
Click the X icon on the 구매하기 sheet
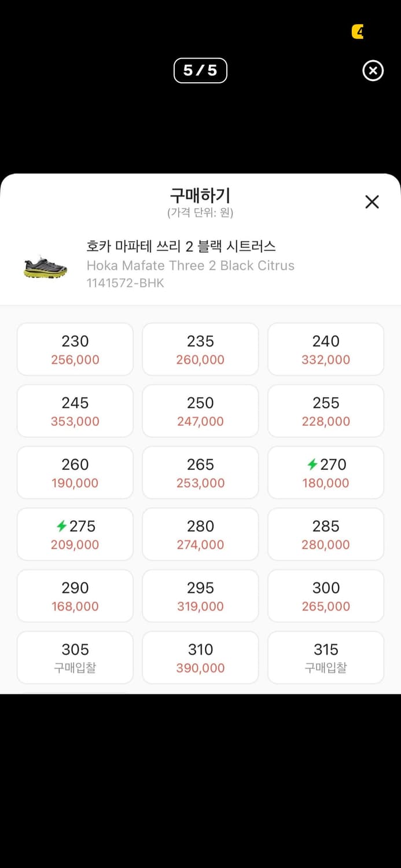[x=371, y=201]
